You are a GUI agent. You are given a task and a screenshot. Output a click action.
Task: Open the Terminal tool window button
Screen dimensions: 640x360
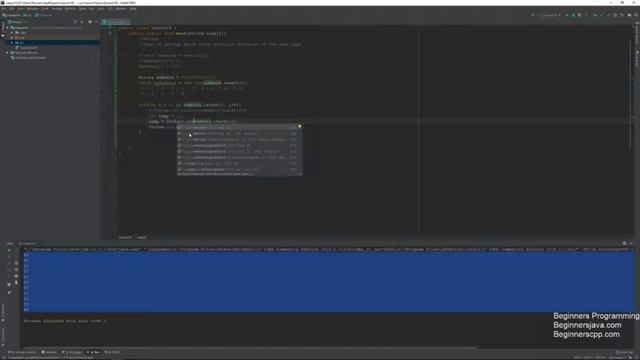49,352
